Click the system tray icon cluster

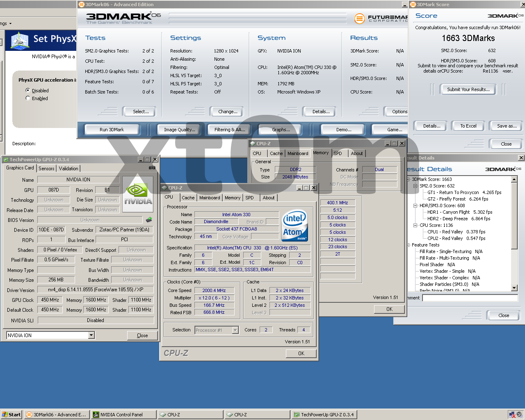coord(515,415)
